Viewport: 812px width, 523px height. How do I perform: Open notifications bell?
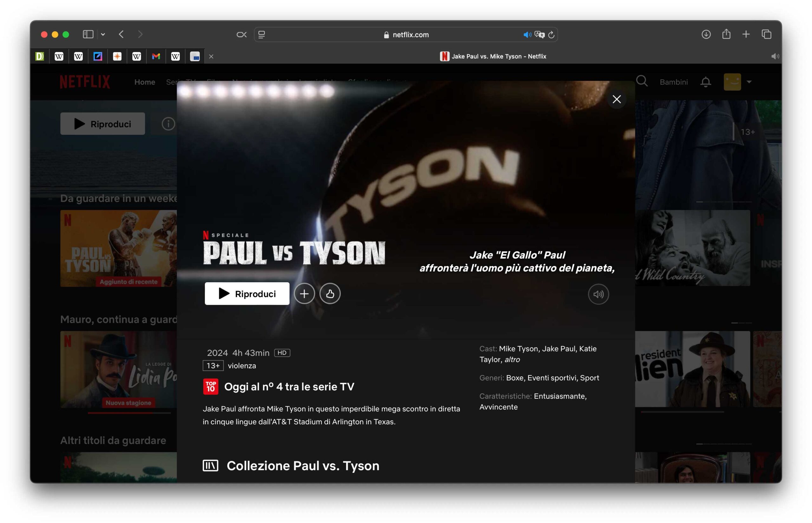pyautogui.click(x=705, y=82)
